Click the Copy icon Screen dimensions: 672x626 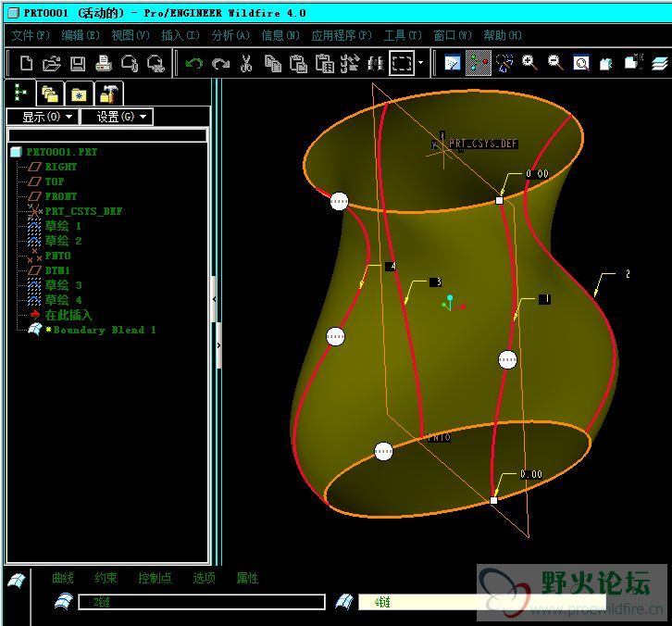coord(272,64)
